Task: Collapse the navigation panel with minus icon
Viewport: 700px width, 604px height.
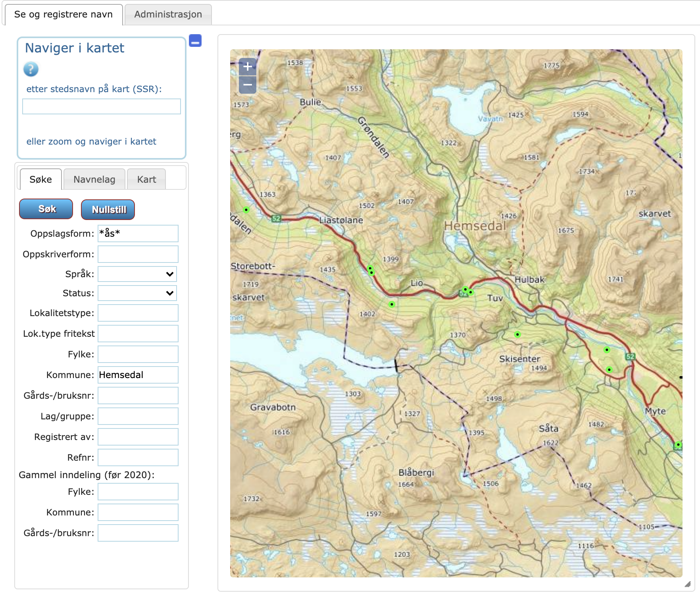Action: coord(195,41)
